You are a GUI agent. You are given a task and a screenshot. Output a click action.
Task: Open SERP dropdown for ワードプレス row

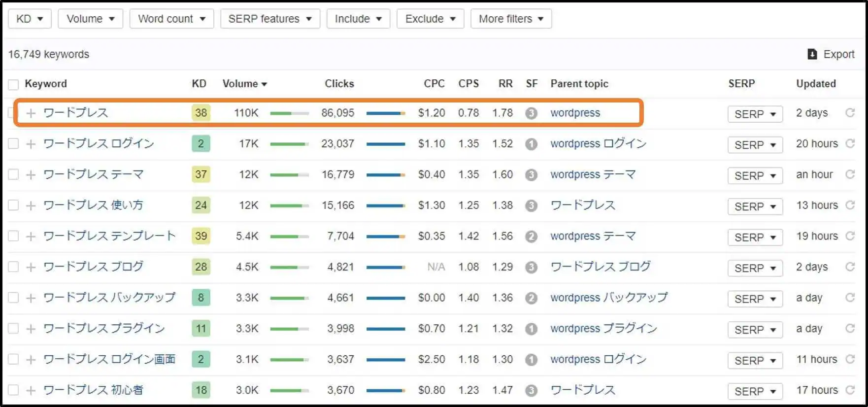(755, 114)
